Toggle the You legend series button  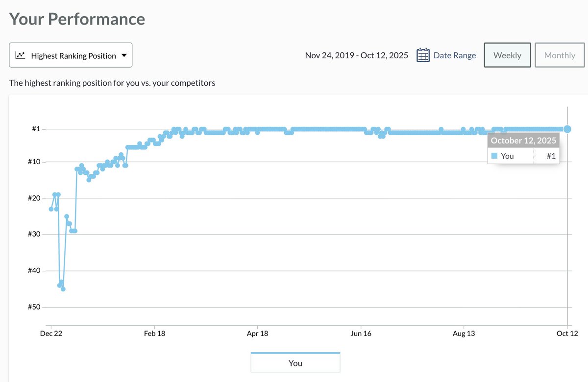point(295,363)
